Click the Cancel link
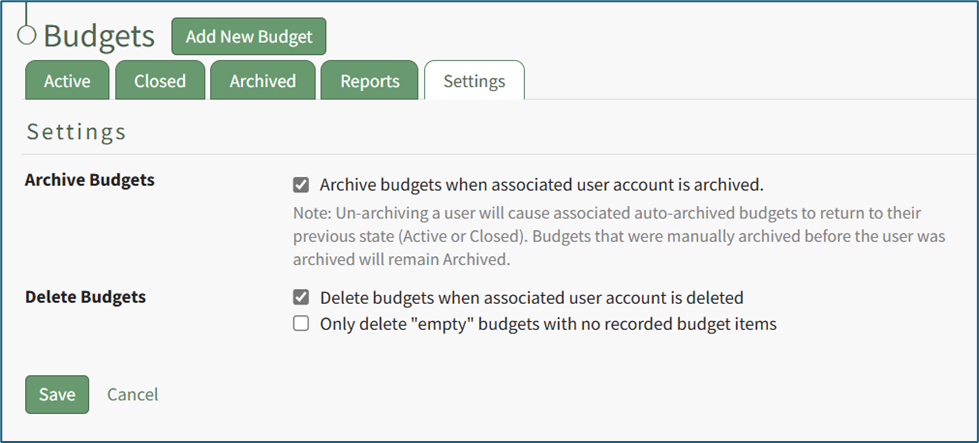 point(132,394)
